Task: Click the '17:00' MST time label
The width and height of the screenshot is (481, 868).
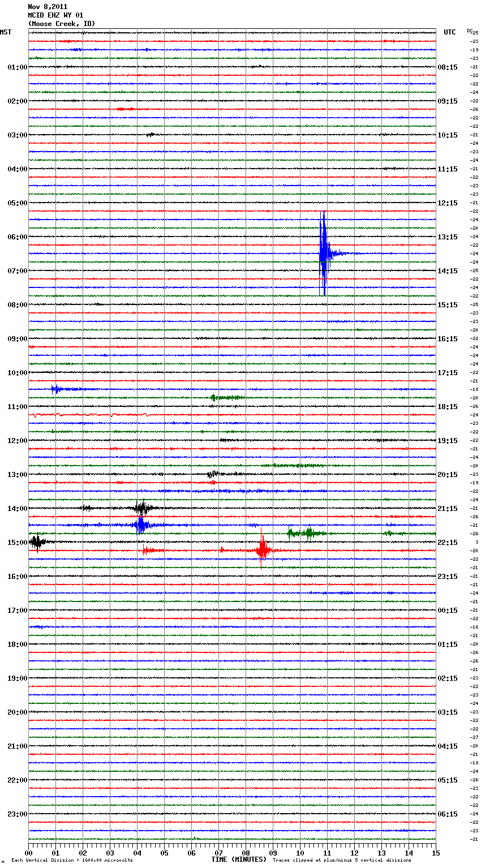Action: click(18, 611)
